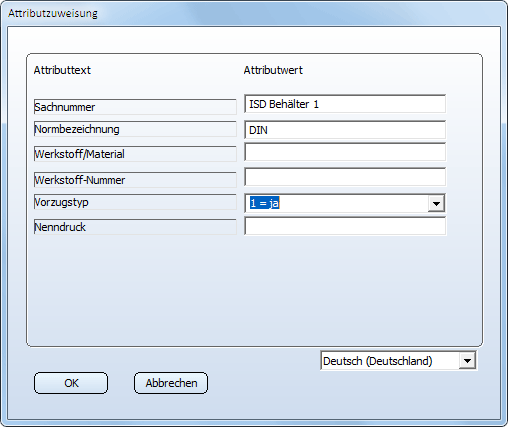Click the Deutsch (Deutschland) language text
508x427 pixels.
point(378,361)
